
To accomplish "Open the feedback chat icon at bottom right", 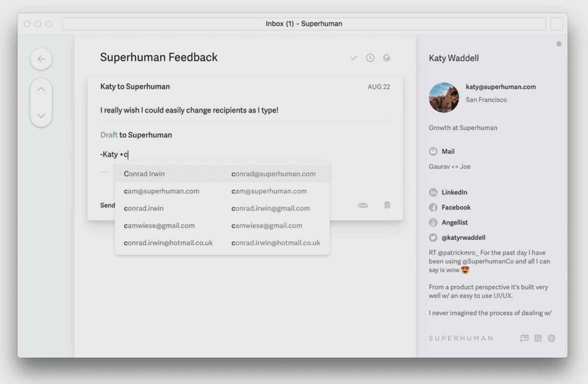I will [524, 338].
